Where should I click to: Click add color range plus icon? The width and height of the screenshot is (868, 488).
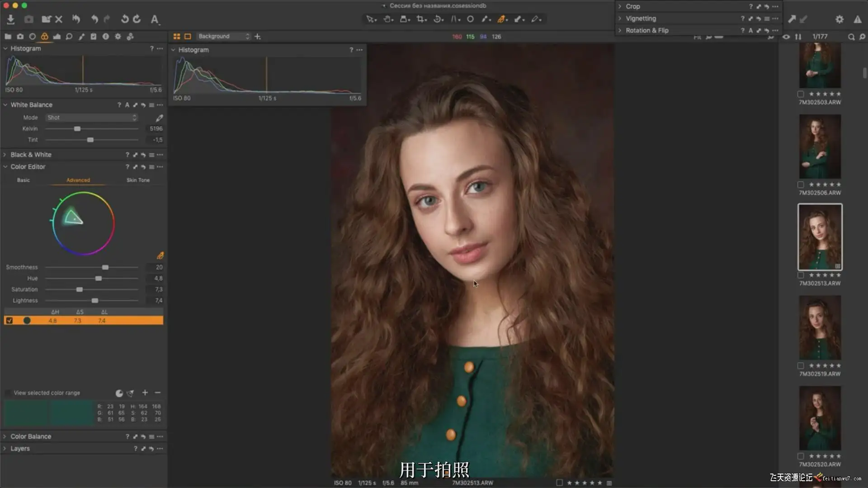[x=145, y=393]
